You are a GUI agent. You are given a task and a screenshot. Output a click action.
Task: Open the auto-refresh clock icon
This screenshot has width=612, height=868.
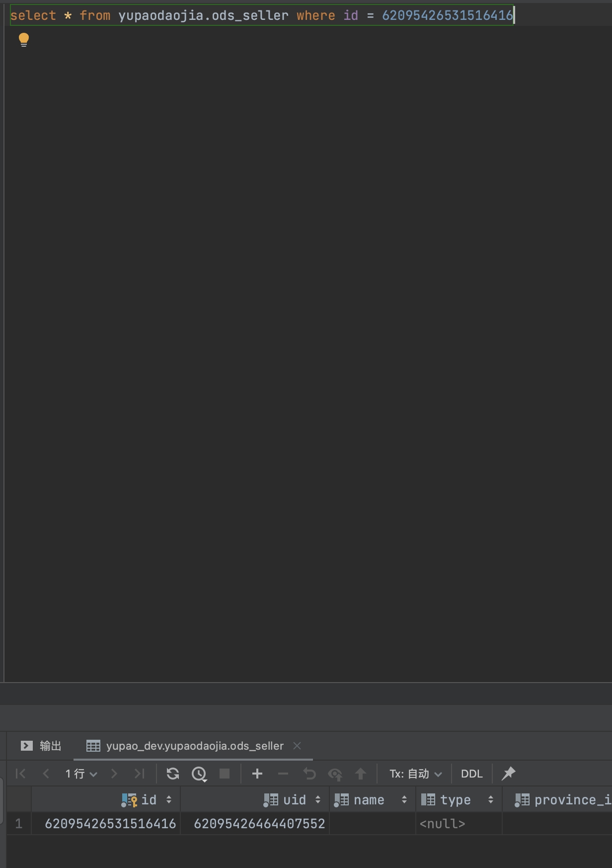click(199, 774)
